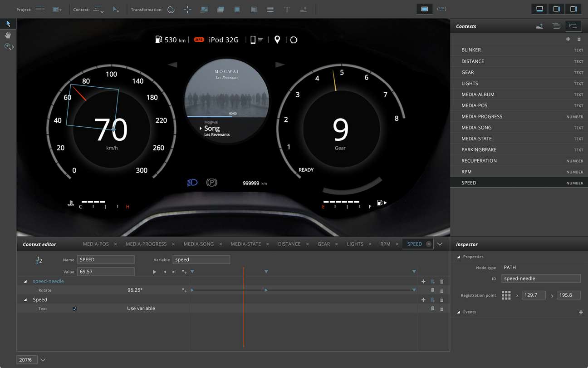Image resolution: width=588 pixels, height=368 pixels.
Task: Expand the context tabs overflow chevron
Action: pyautogui.click(x=440, y=244)
